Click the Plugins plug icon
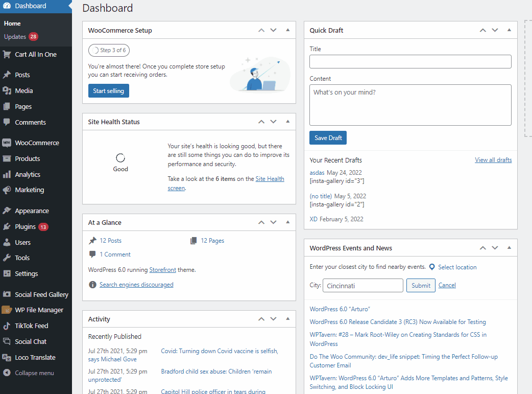This screenshot has height=394, width=532. point(7,226)
